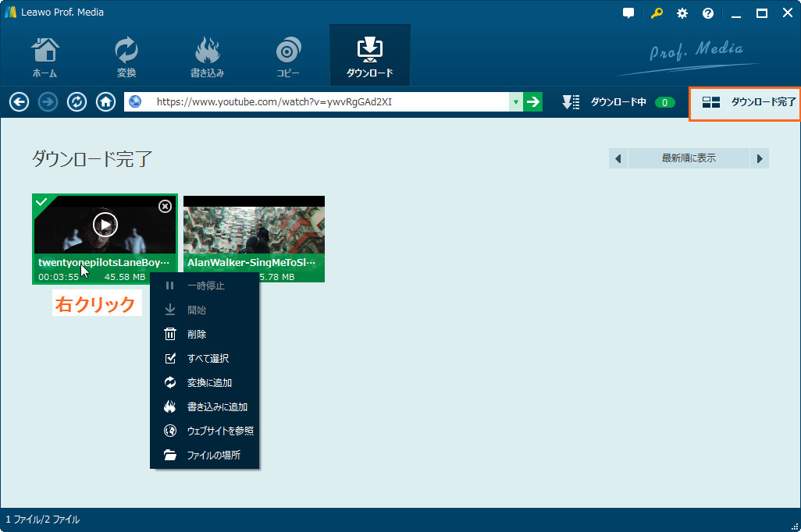
Task: Choose すべて選択 in the context menu
Action: coord(205,358)
